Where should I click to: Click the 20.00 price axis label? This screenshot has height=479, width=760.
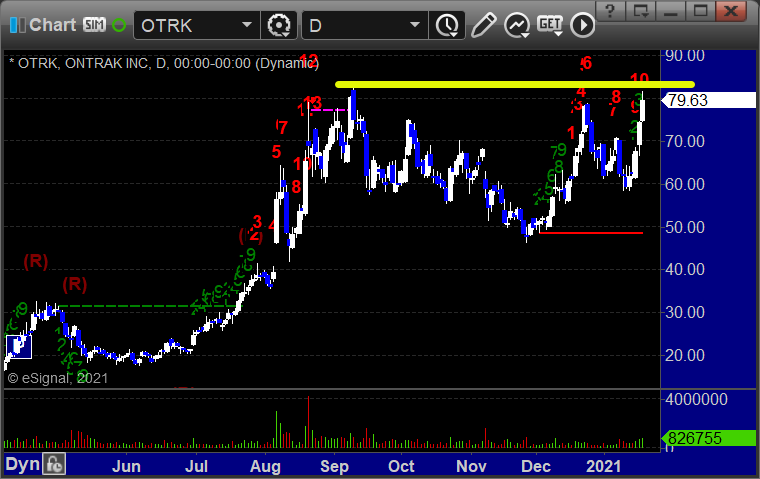point(685,355)
